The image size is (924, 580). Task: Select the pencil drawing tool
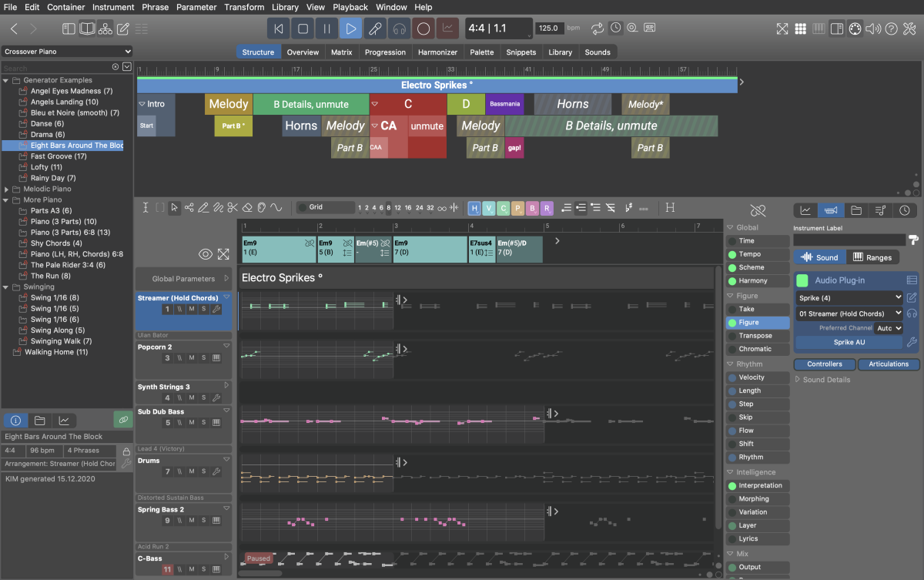[x=203, y=207]
